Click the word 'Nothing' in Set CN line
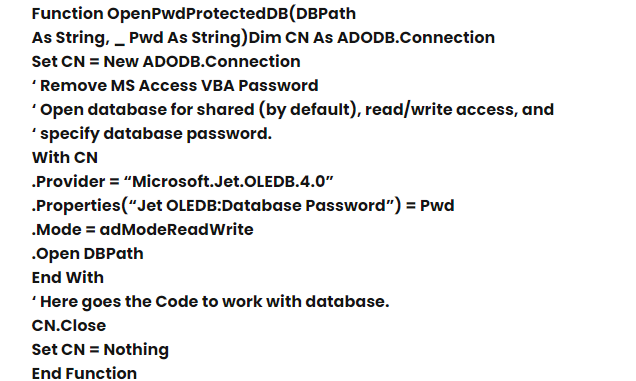 coord(136,350)
